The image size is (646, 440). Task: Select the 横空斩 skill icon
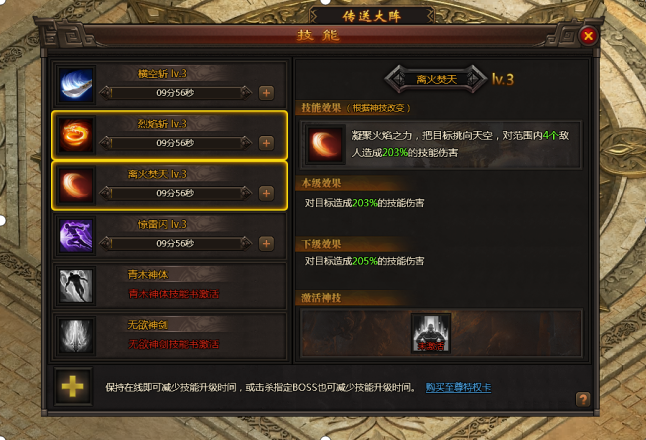76,85
